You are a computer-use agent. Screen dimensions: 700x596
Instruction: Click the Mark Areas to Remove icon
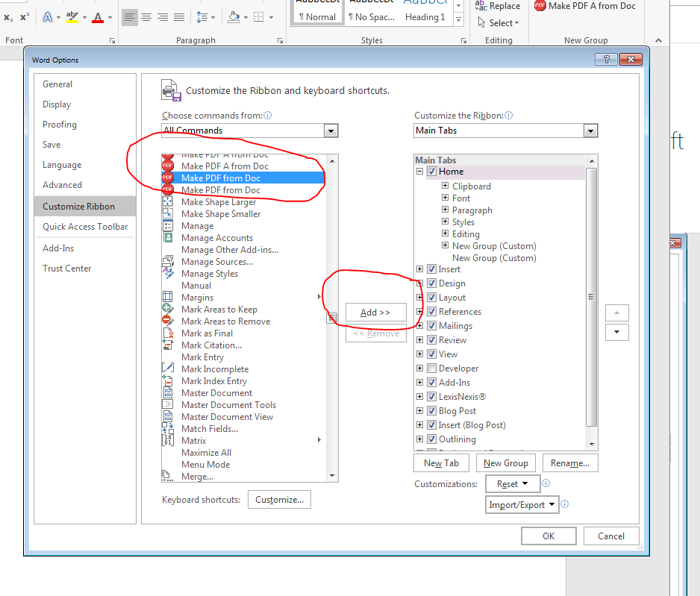(x=168, y=321)
